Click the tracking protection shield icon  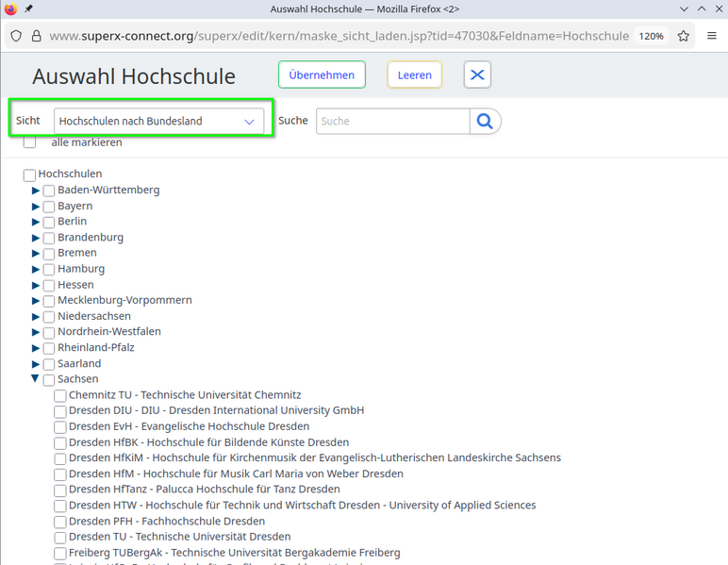[14, 36]
